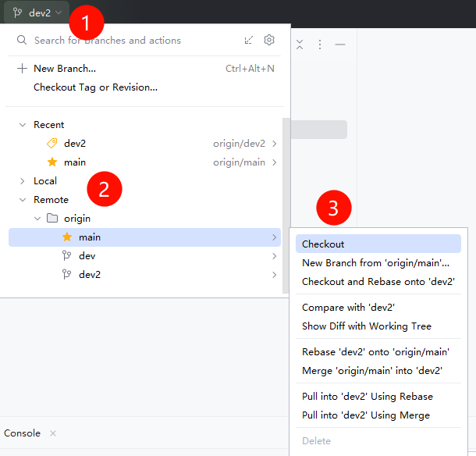The width and height of the screenshot is (476, 456).
Task: Select dev2 branch under Recent
Action: [144, 144]
